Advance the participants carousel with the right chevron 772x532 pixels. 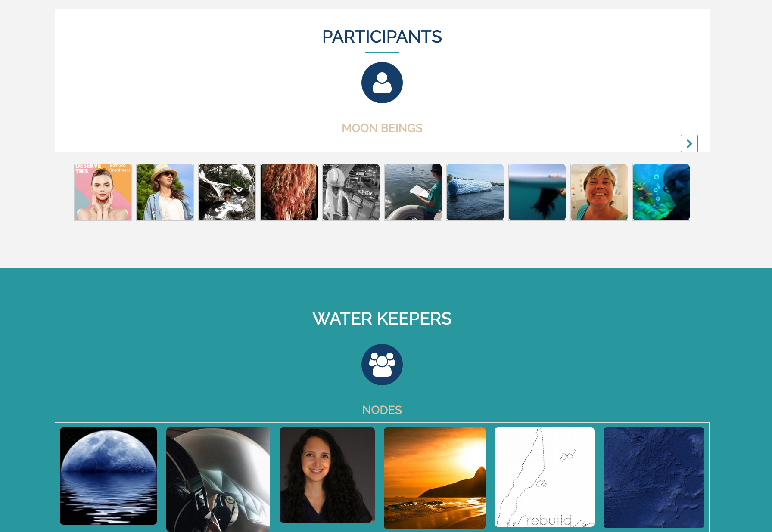689,143
